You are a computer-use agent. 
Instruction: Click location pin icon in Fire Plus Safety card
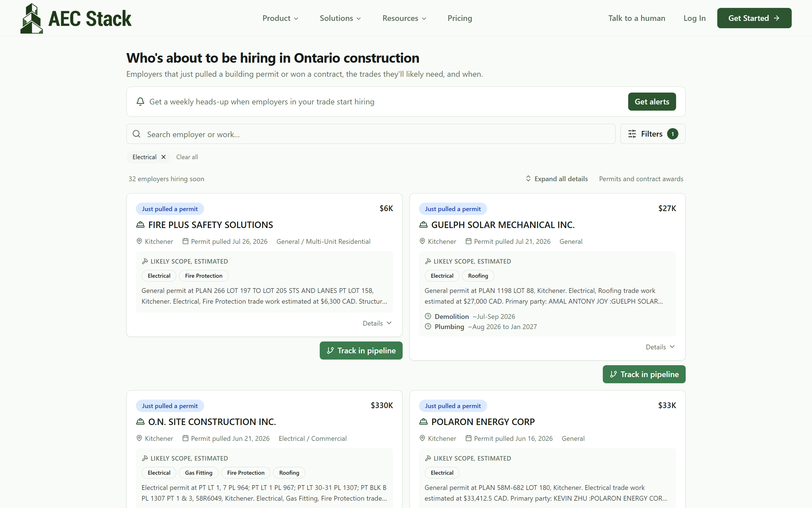pyautogui.click(x=139, y=241)
